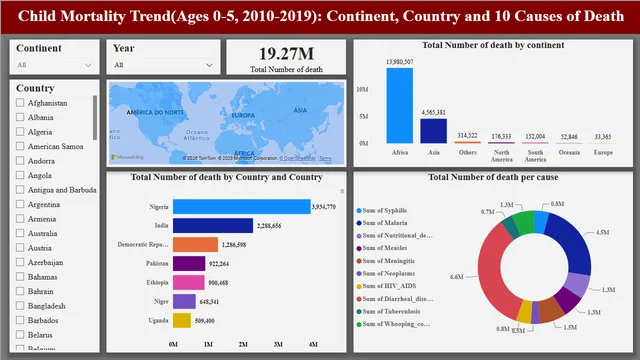Open the OpenStreetMap link on map
Image resolution: width=640 pixels, height=360 pixels.
point(298,158)
